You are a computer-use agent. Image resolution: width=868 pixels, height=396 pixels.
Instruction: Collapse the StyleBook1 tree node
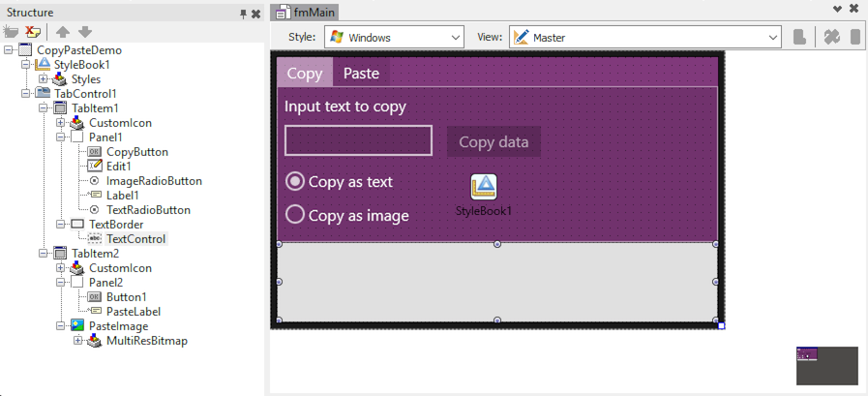point(25,65)
